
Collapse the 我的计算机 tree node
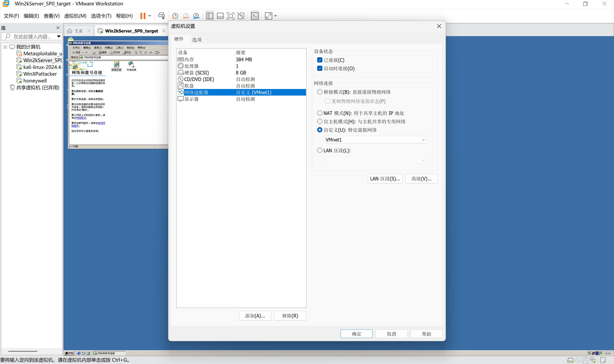coord(5,47)
